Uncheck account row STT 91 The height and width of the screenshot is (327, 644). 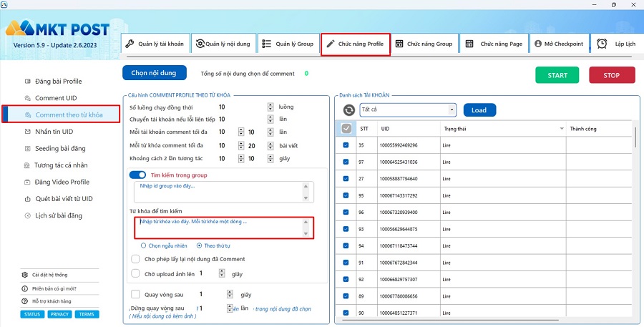[346, 263]
